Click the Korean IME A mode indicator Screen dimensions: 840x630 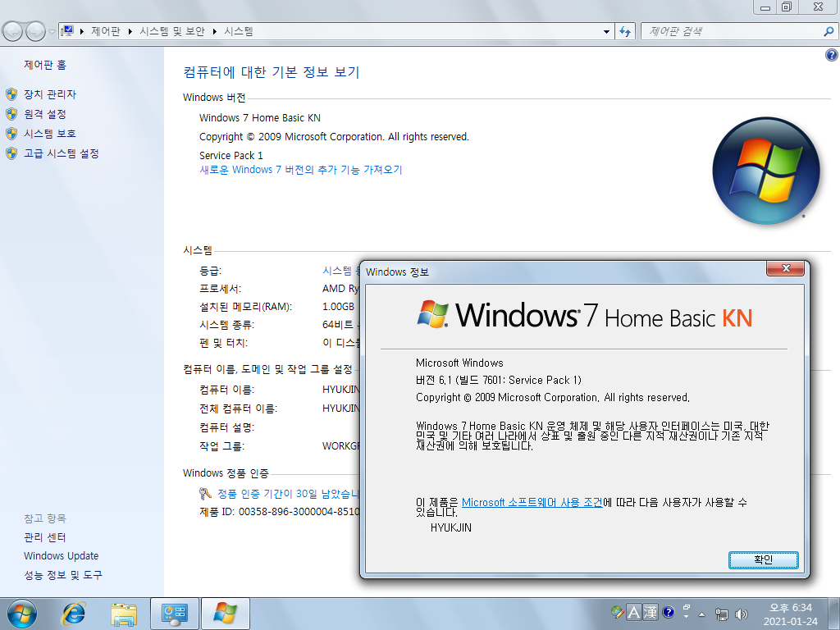(x=634, y=612)
